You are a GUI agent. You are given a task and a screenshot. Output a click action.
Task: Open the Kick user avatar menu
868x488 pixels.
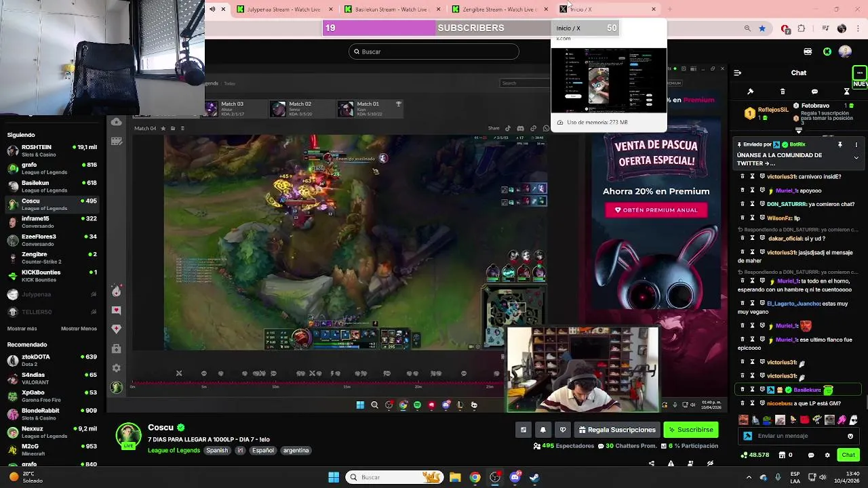coord(845,52)
